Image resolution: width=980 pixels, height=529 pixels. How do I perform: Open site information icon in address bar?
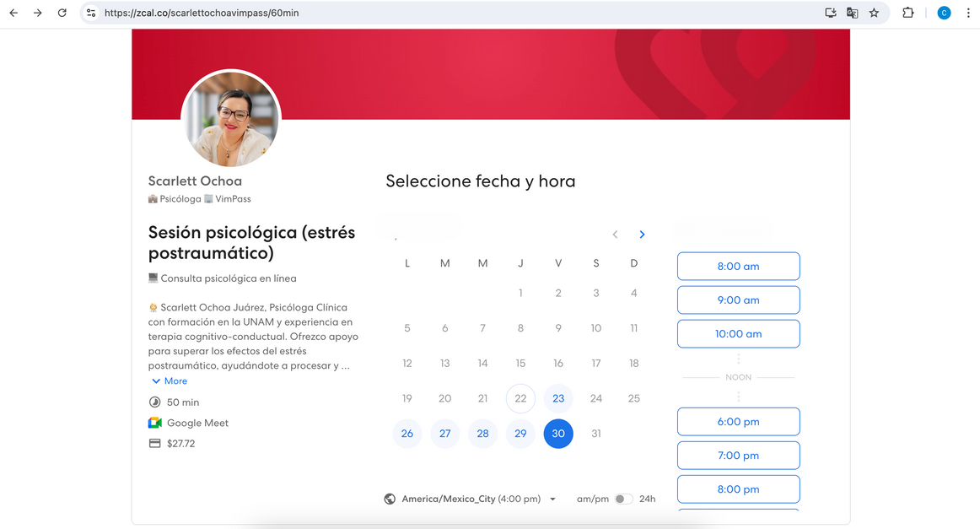point(91,13)
